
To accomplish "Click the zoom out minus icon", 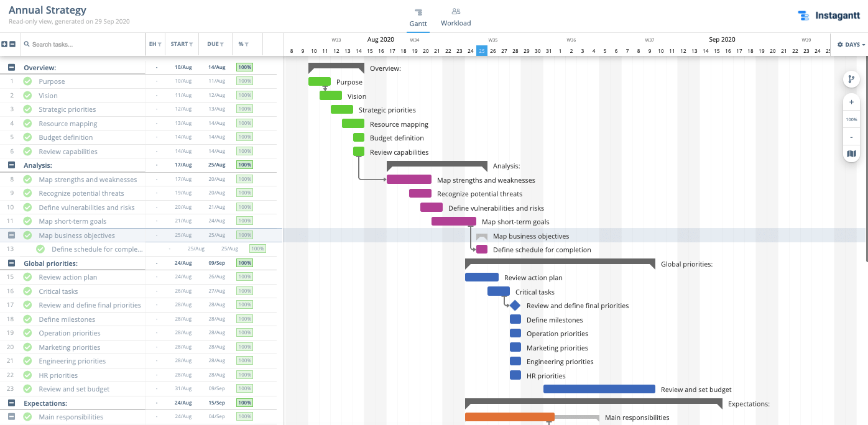I will click(851, 136).
